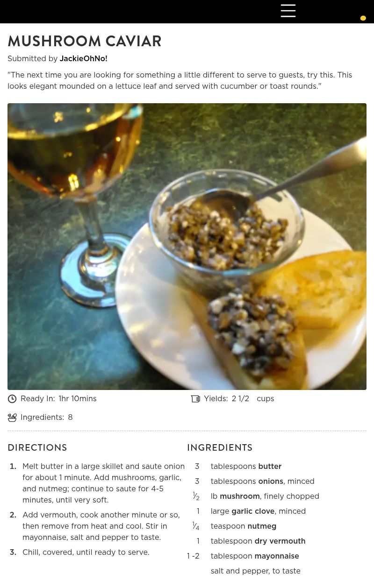The height and width of the screenshot is (588, 374).
Task: Click the Directions section heading
Action: click(37, 447)
